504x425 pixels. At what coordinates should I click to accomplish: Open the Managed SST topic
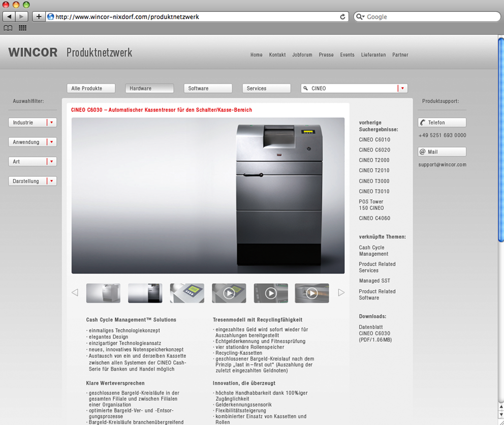375,281
